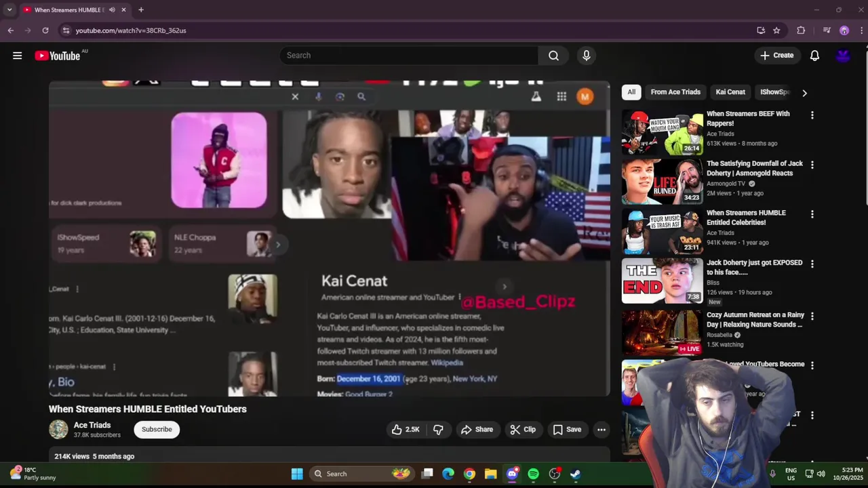Select the IShowSpeed filter chip
This screenshot has width=868, height=488.
pyautogui.click(x=774, y=92)
